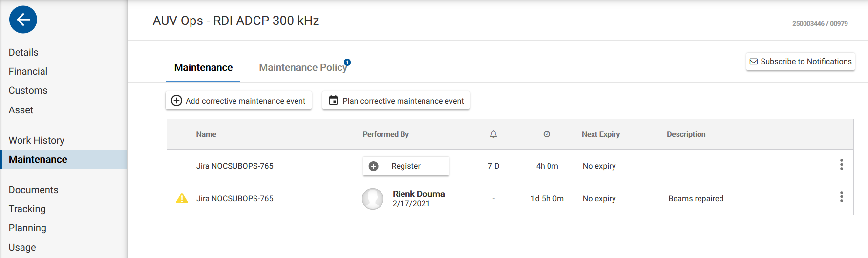Screen dimensions: 868x258
Task: Open three-dot menu for first maintenance row
Action: click(x=841, y=165)
